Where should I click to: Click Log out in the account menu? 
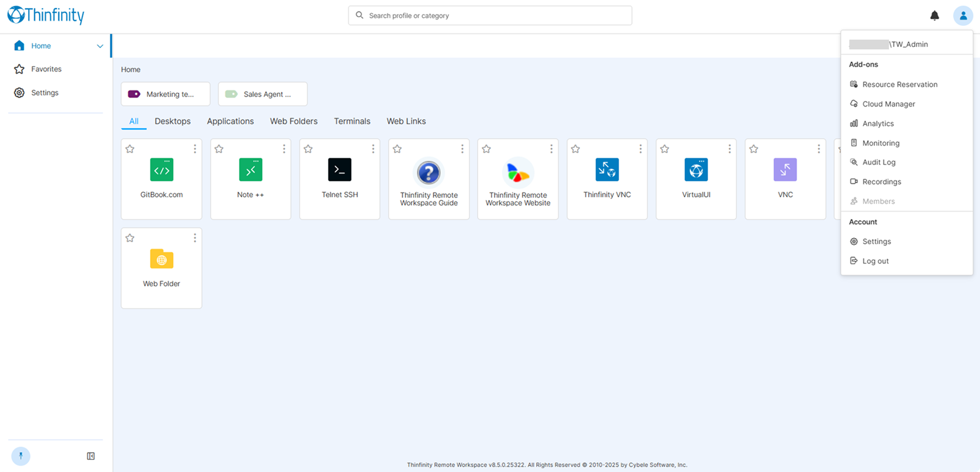pos(875,261)
